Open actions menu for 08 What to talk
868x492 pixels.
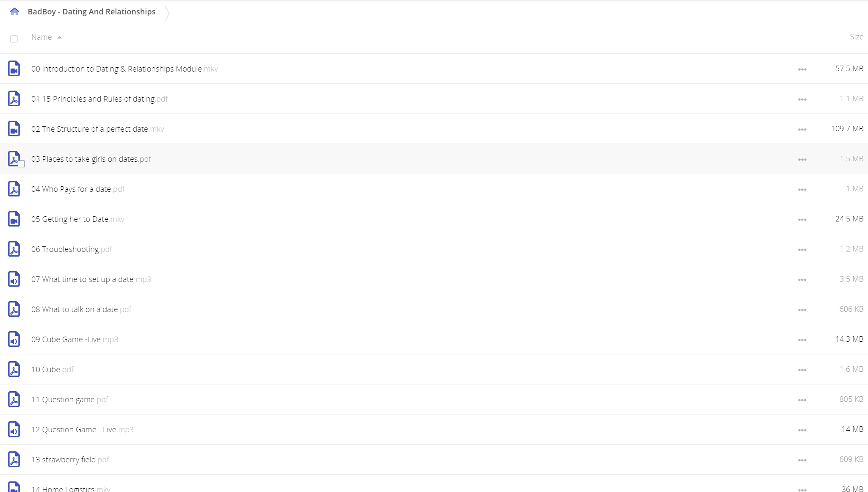point(802,310)
